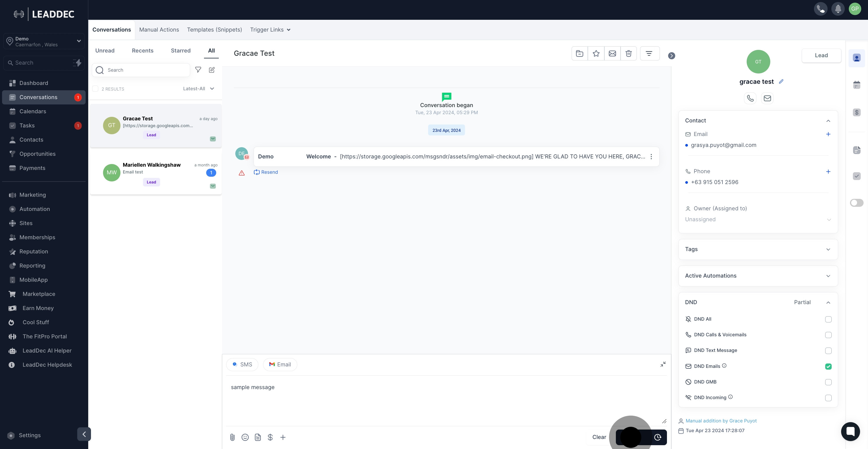Image resolution: width=868 pixels, height=449 pixels.
Task: Insert template document icon
Action: coord(258,437)
